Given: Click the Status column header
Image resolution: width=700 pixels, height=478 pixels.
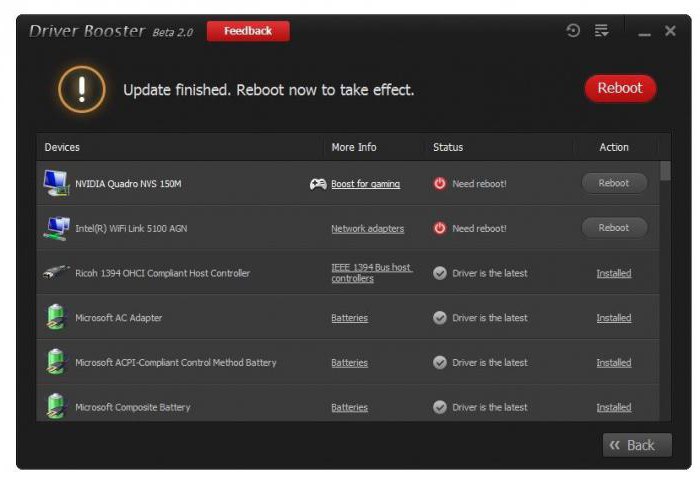Looking at the screenshot, I should 448,147.
